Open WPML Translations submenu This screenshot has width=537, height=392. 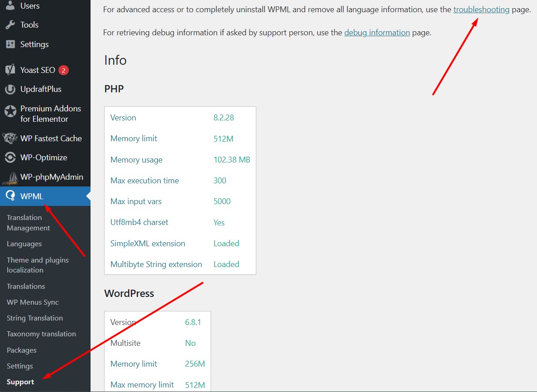point(26,286)
